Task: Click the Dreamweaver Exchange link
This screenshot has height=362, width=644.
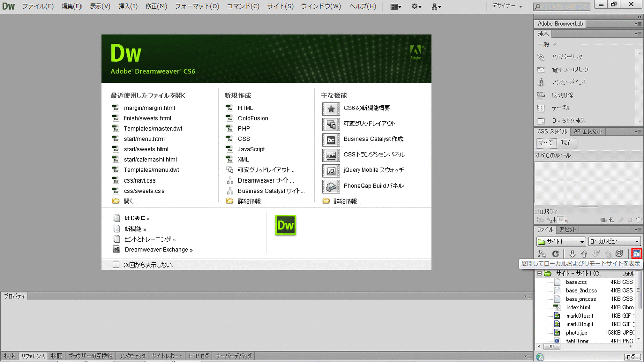Action: coord(158,250)
